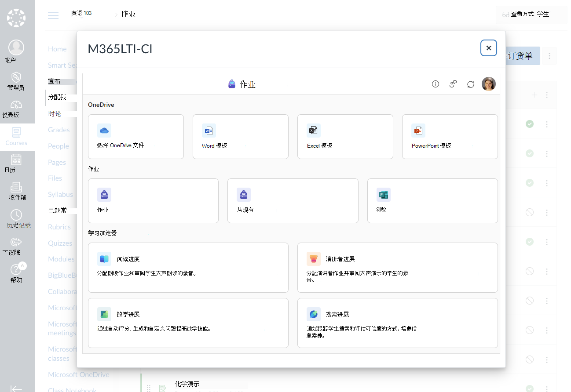
Task: Click the info icon in dialog header
Action: pyautogui.click(x=436, y=84)
